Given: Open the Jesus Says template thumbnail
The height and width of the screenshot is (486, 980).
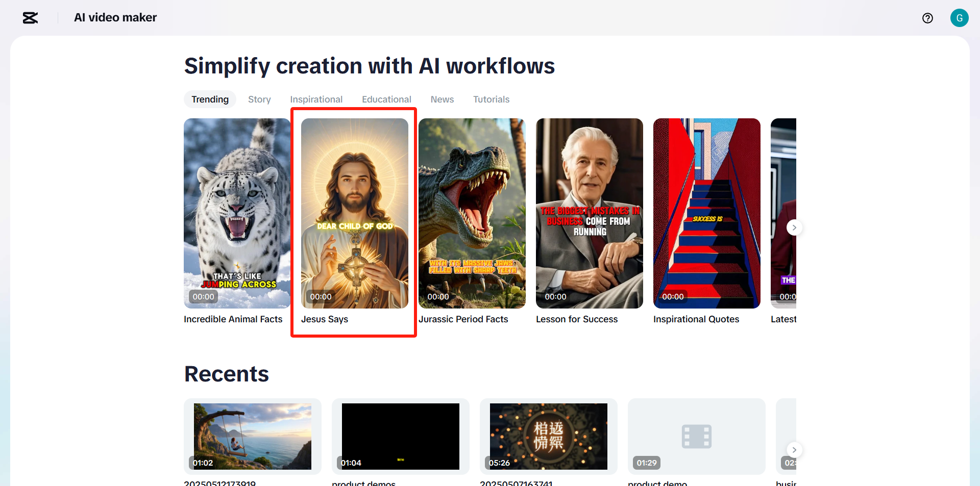Looking at the screenshot, I should coord(355,213).
